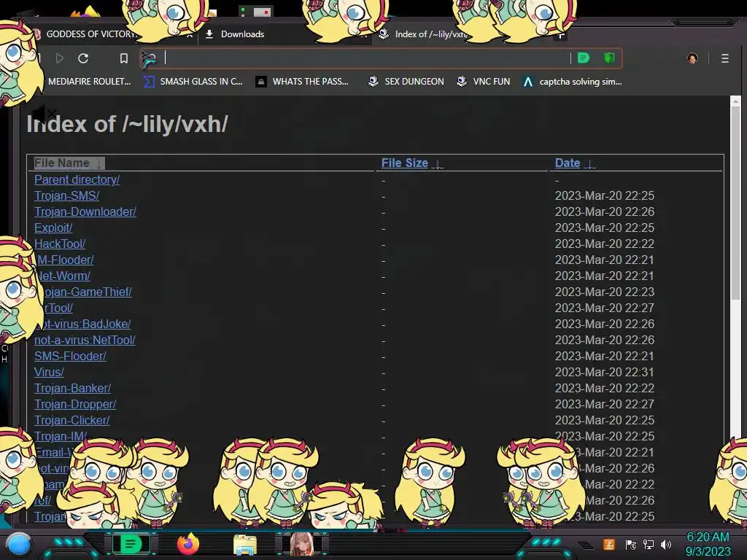Open File Explorer from the taskbar

click(245, 545)
